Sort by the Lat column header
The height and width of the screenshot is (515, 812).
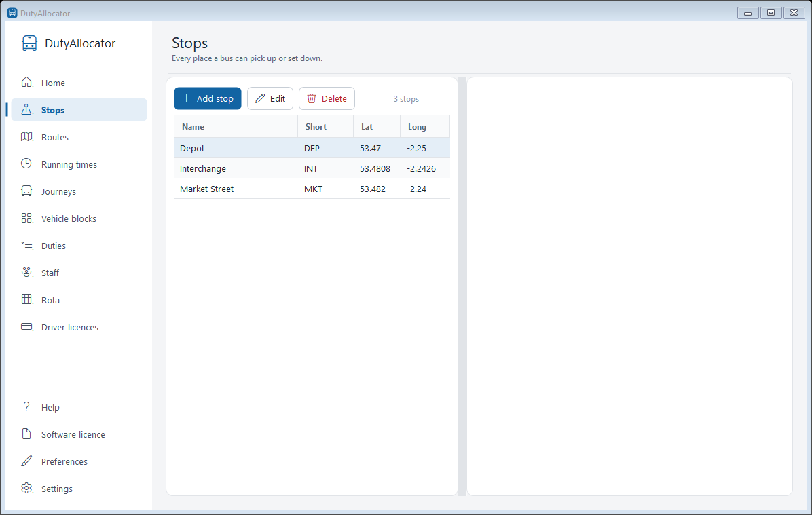click(x=377, y=126)
